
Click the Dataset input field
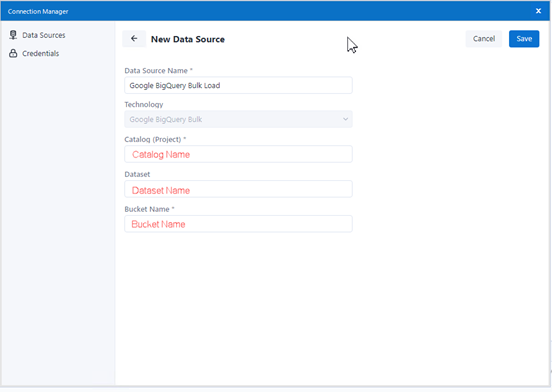point(239,189)
